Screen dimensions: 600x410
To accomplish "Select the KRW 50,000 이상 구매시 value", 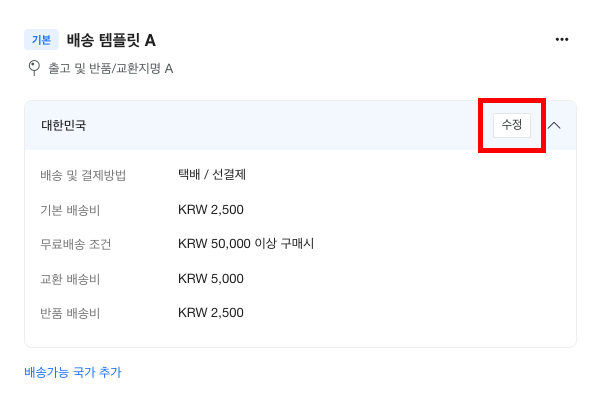I will pos(246,244).
